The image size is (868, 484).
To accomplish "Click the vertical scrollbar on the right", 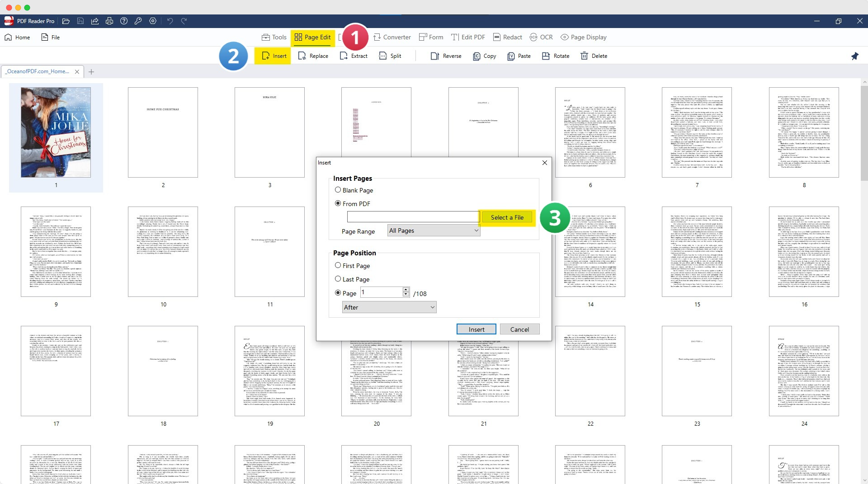I will click(864, 133).
